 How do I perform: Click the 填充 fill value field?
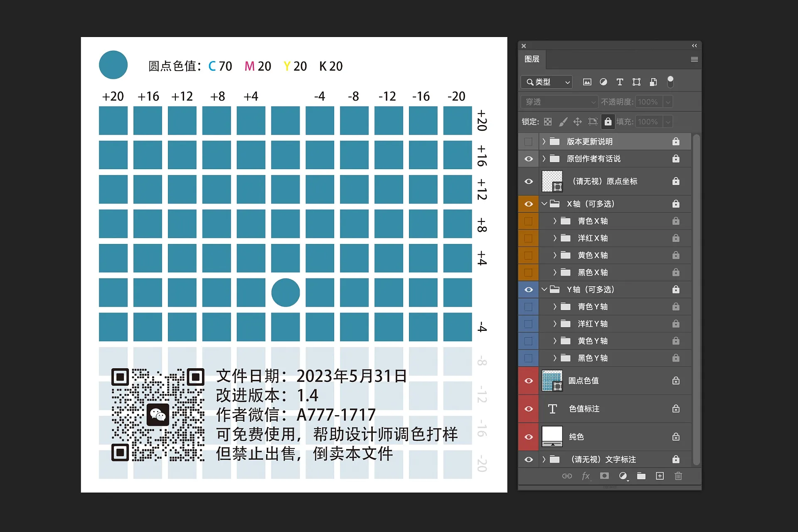click(649, 122)
